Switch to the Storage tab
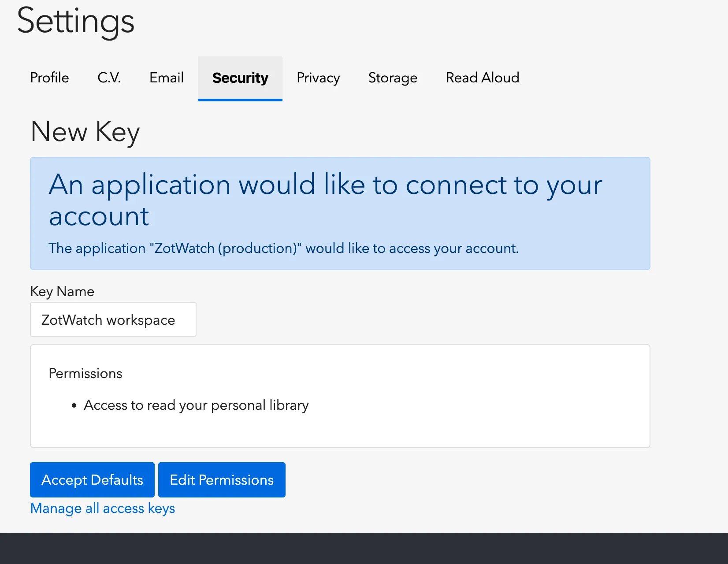Screen dimensions: 728x564 (393, 78)
